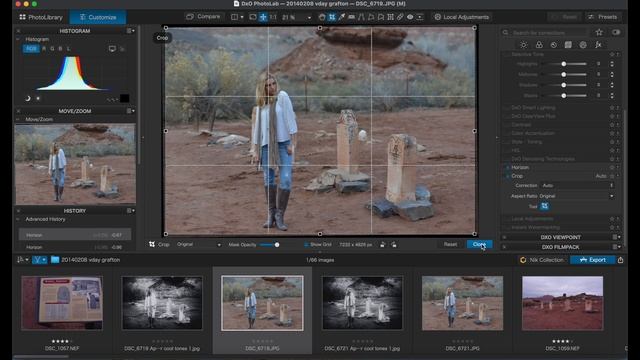The height and width of the screenshot is (360, 640).
Task: Adjust the Highlights slider
Action: click(x=564, y=64)
